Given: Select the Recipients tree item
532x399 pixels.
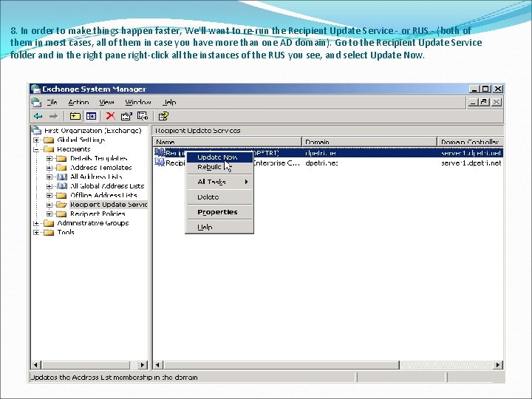Looking at the screenshot, I should point(74,149).
